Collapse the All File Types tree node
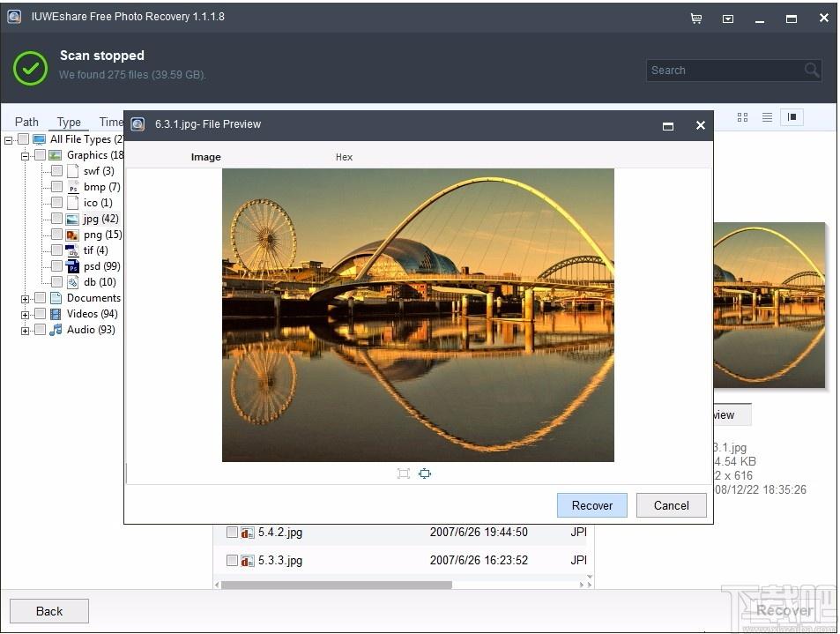Viewport: 840px width, 634px height. [8, 140]
